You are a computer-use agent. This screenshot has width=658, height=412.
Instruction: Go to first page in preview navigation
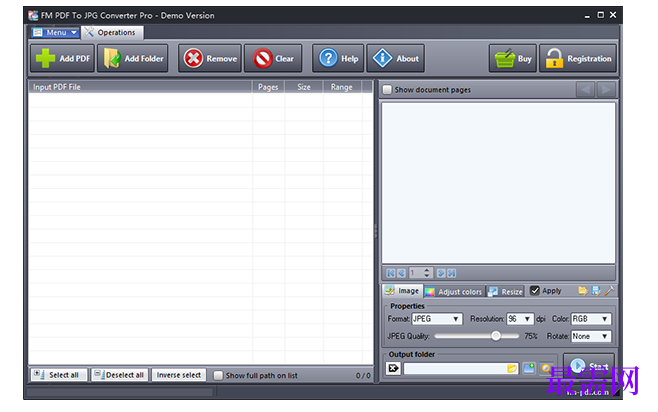pos(391,273)
